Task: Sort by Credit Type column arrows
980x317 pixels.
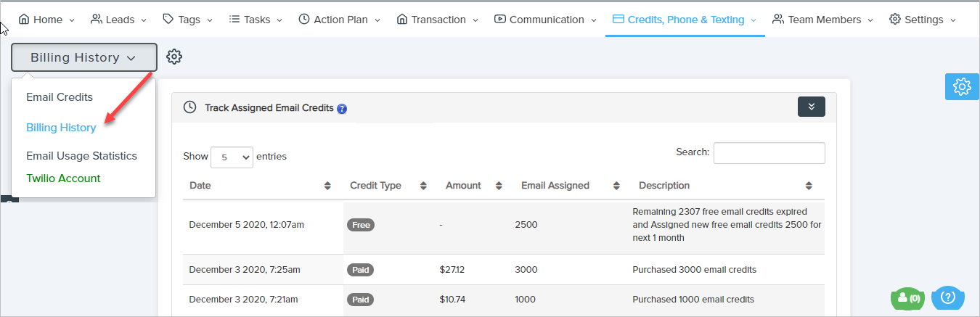Action: (x=423, y=186)
